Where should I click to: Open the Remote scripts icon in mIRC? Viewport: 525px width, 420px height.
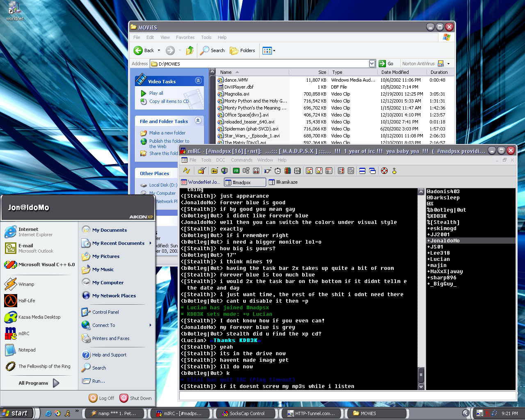(x=256, y=171)
